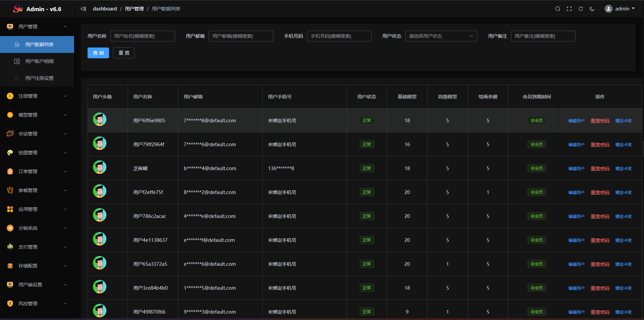Click the 风控管理 shield icon
644x320 pixels.
coord(10,303)
